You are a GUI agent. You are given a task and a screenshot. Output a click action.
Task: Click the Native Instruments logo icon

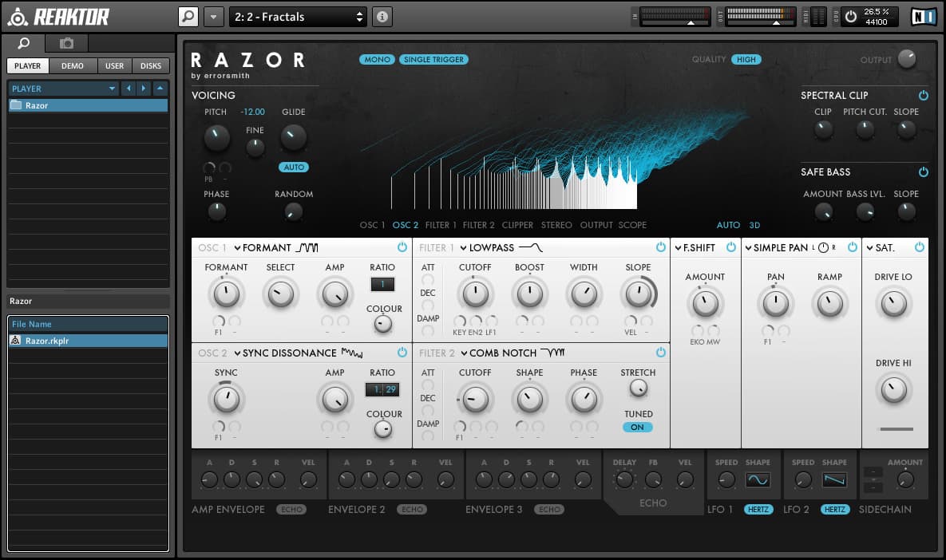pos(922,16)
